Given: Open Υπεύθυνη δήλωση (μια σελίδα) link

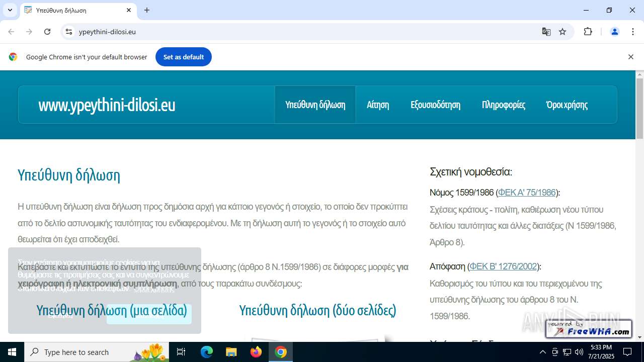Looking at the screenshot, I should [x=112, y=310].
